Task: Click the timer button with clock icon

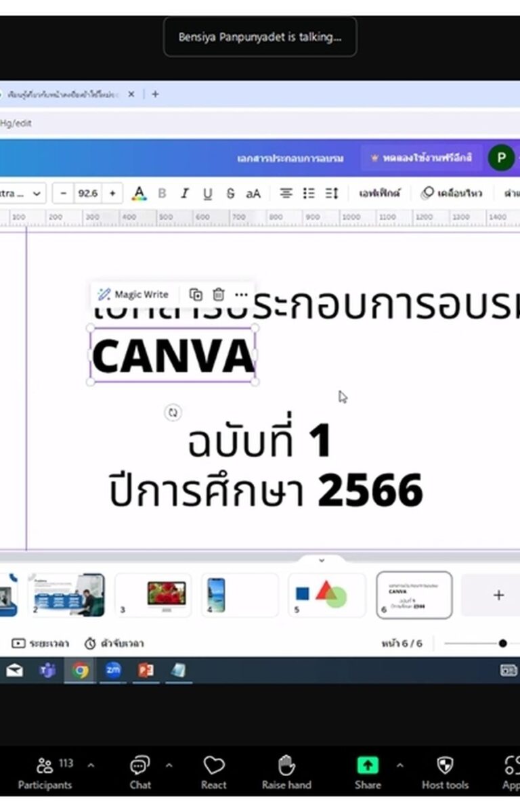Action: (114, 644)
